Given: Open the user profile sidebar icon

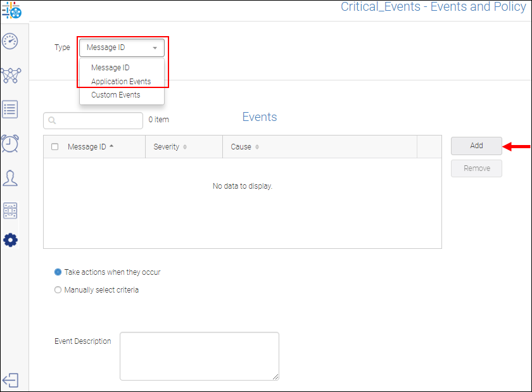Looking at the screenshot, I should click(x=10, y=177).
